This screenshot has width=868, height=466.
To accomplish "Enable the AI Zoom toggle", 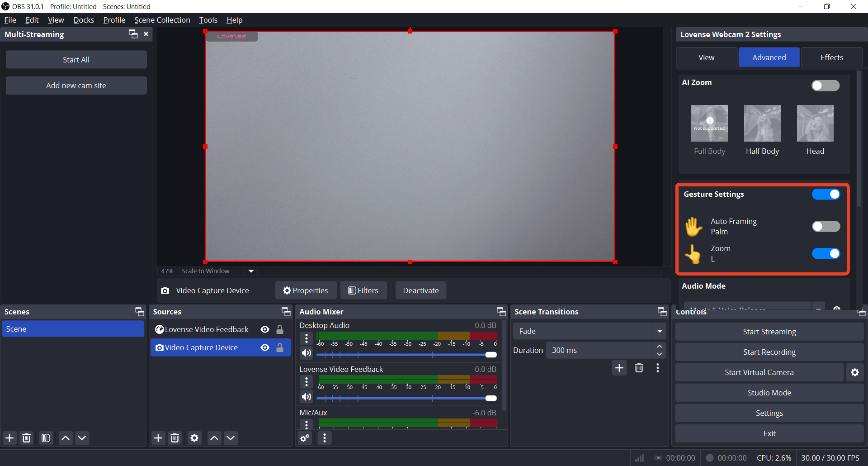I will [x=825, y=86].
